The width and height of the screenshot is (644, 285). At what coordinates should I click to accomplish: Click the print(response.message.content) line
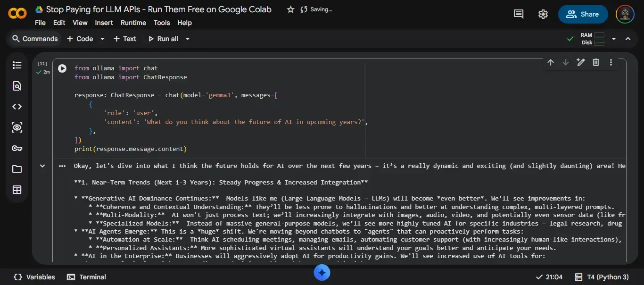(131, 149)
